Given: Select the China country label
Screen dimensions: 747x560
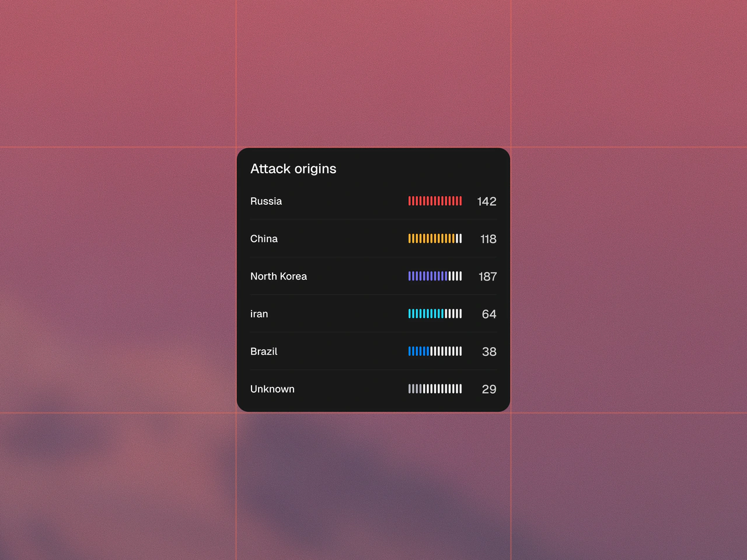Looking at the screenshot, I should click(x=264, y=239).
